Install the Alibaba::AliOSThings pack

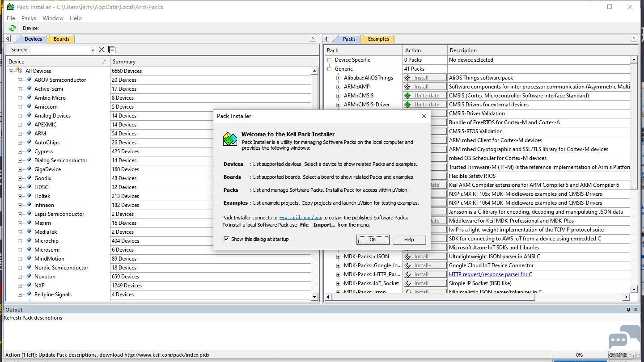[425, 78]
